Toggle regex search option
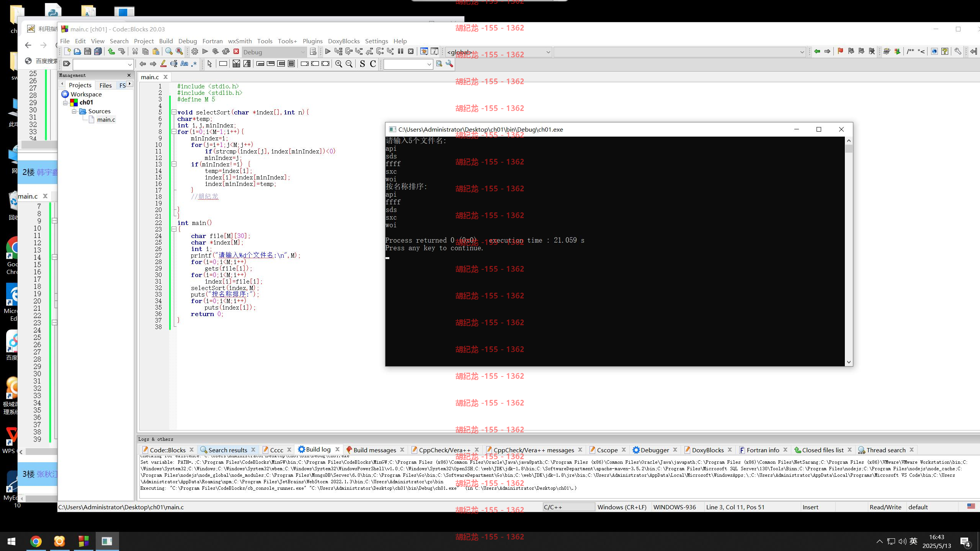This screenshot has height=551, width=980. pos(194,64)
